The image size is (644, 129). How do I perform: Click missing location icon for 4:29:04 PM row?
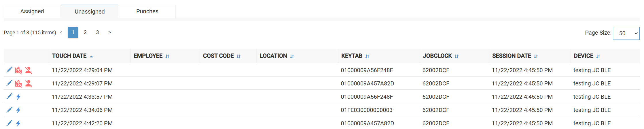[18, 70]
